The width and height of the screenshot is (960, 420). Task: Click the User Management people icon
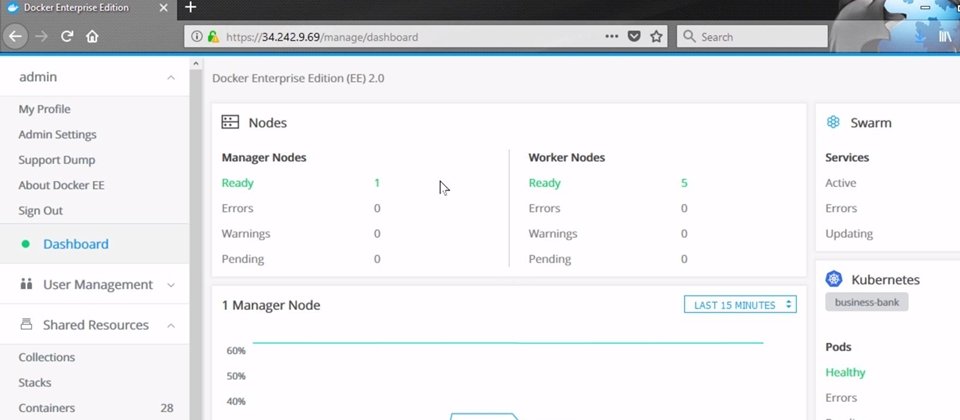pyautogui.click(x=26, y=284)
